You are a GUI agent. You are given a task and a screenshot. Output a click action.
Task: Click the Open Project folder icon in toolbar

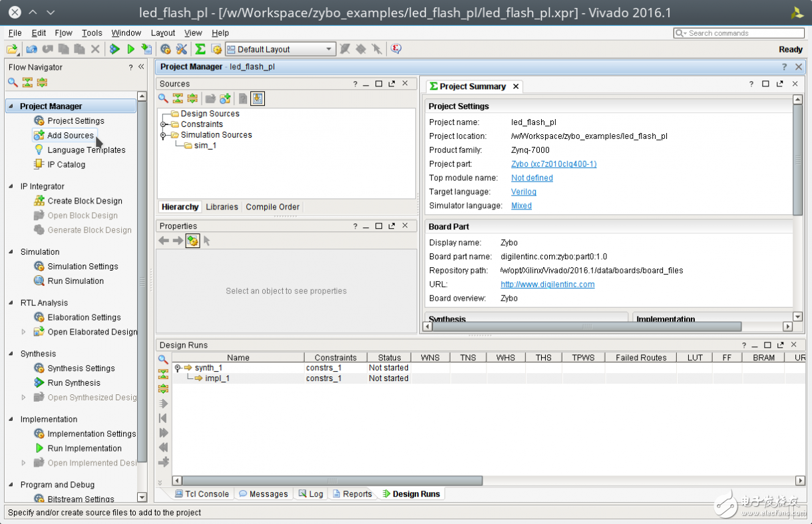(12, 49)
